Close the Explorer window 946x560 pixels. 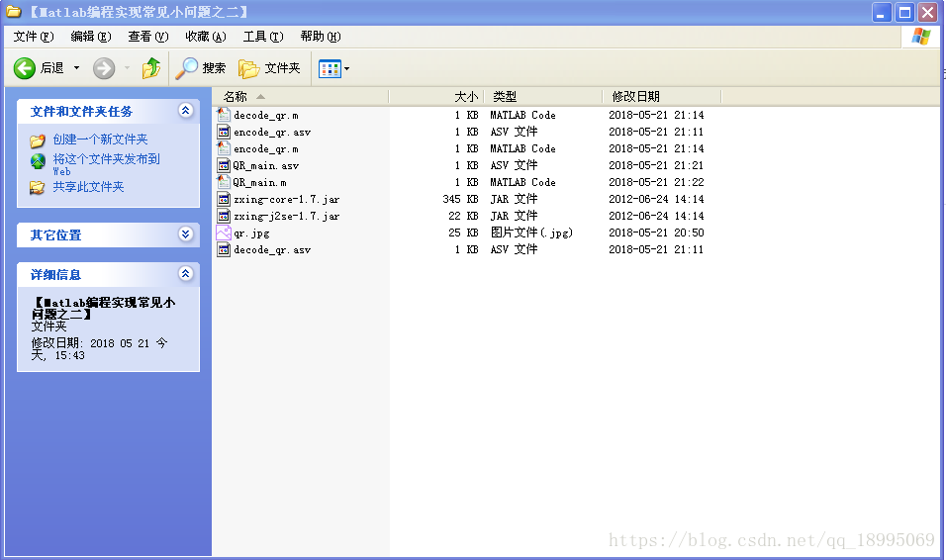pyautogui.click(x=928, y=12)
